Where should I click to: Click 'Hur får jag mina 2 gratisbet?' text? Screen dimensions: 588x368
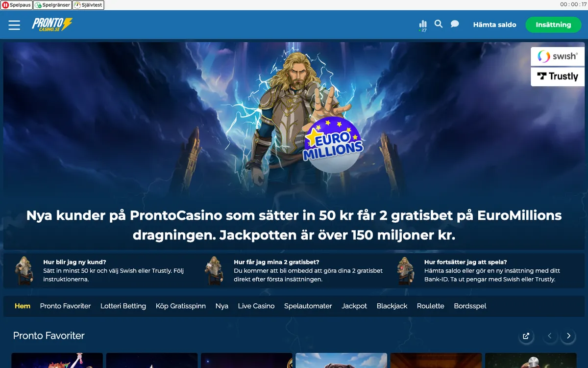(x=276, y=262)
